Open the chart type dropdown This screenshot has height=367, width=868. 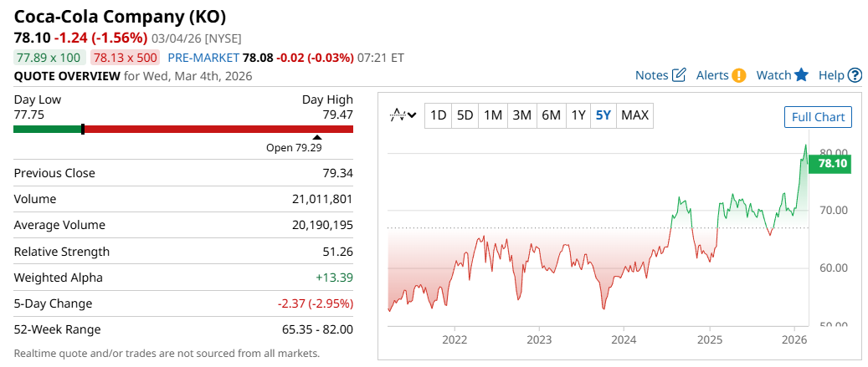[x=403, y=115]
